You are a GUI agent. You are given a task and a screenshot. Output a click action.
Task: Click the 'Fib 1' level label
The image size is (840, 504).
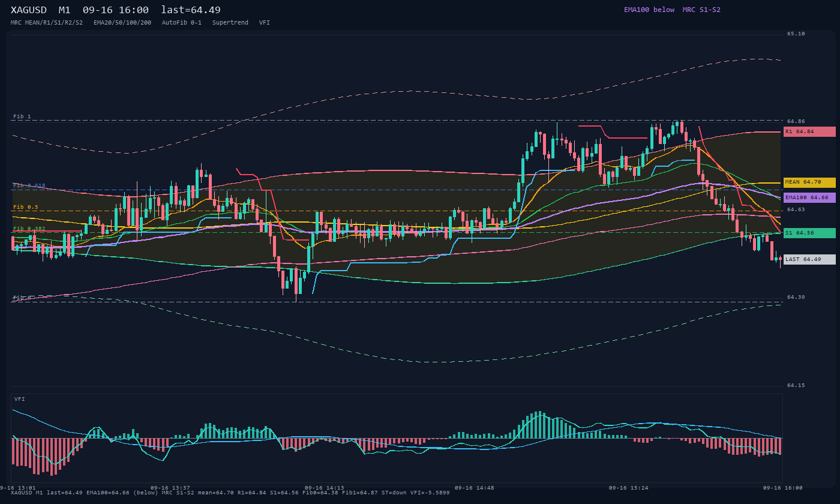point(22,116)
